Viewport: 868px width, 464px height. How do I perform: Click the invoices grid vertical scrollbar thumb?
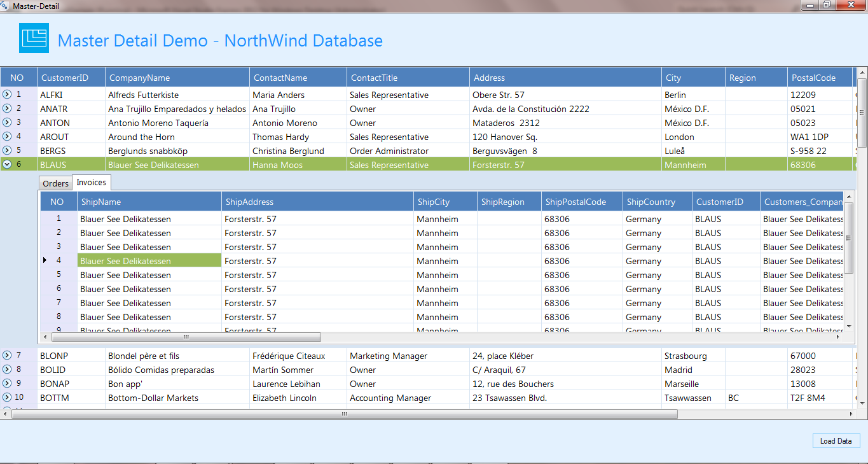point(849,237)
